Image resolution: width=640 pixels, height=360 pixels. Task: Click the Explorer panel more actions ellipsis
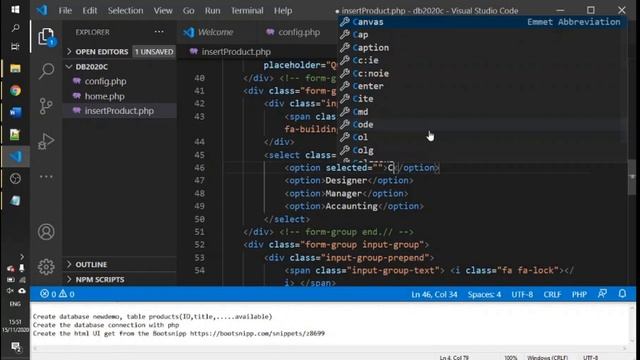point(159,32)
